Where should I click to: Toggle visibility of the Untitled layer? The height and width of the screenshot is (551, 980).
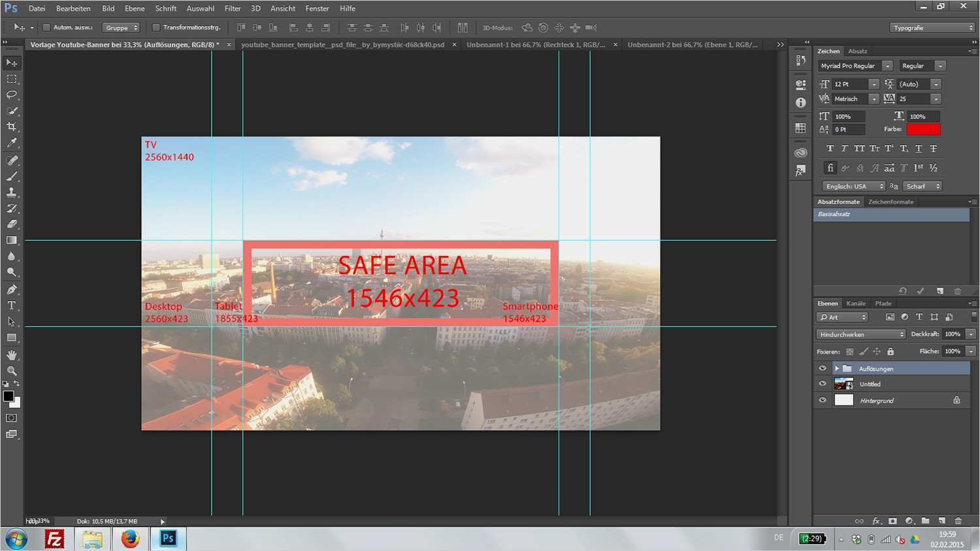point(823,383)
